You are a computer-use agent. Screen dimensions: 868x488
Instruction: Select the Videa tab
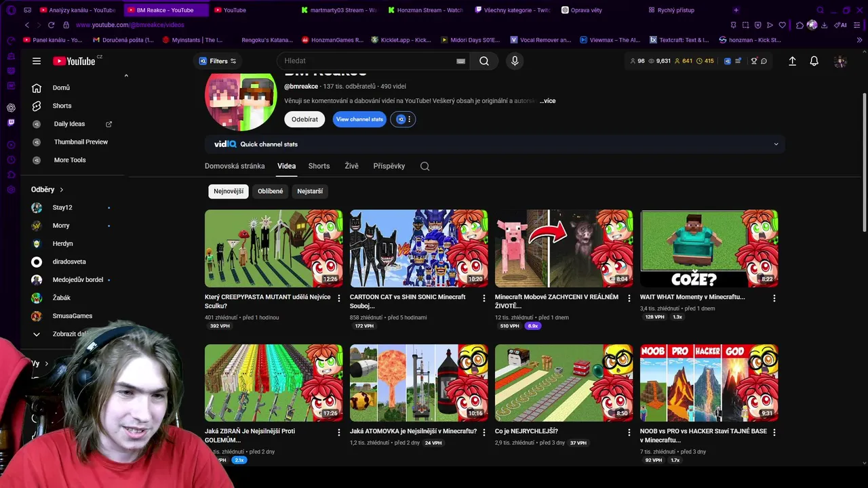286,166
